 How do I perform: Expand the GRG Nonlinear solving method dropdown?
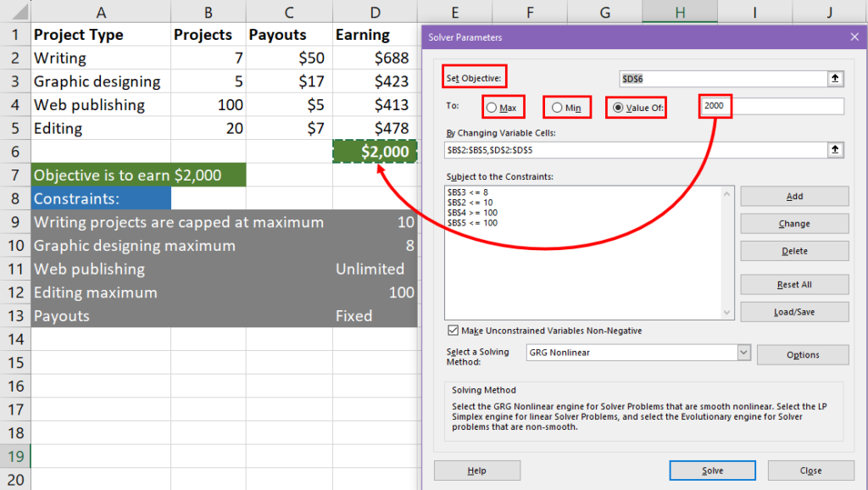(x=743, y=352)
